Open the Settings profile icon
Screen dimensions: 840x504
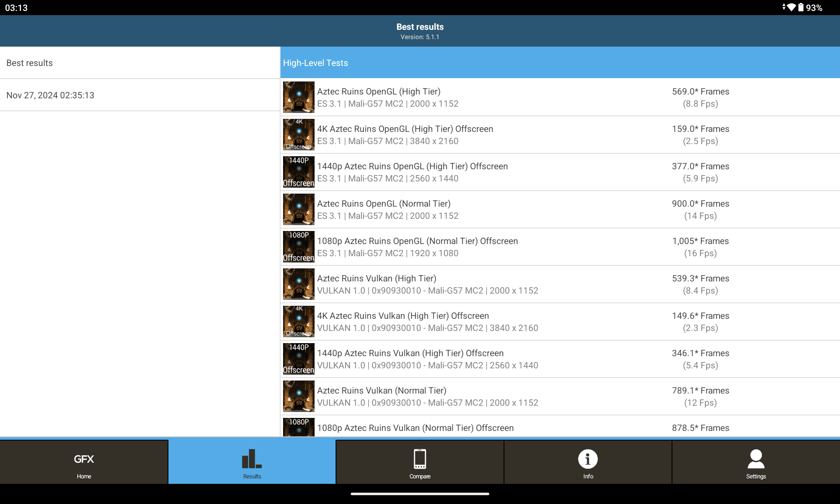(756, 465)
